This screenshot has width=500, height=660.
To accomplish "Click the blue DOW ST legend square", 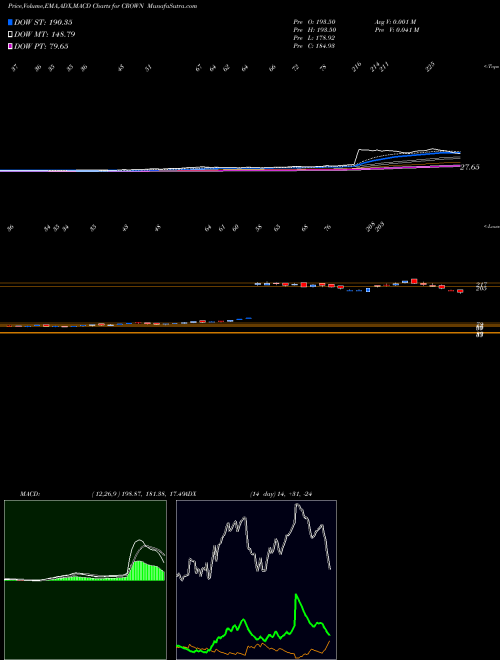I will (11, 23).
